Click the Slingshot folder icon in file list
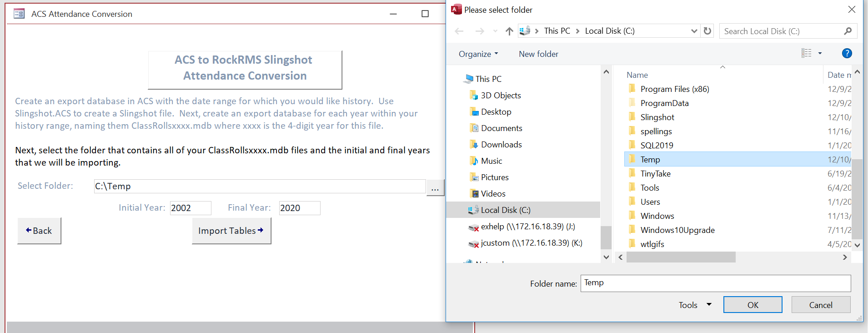 pos(632,117)
